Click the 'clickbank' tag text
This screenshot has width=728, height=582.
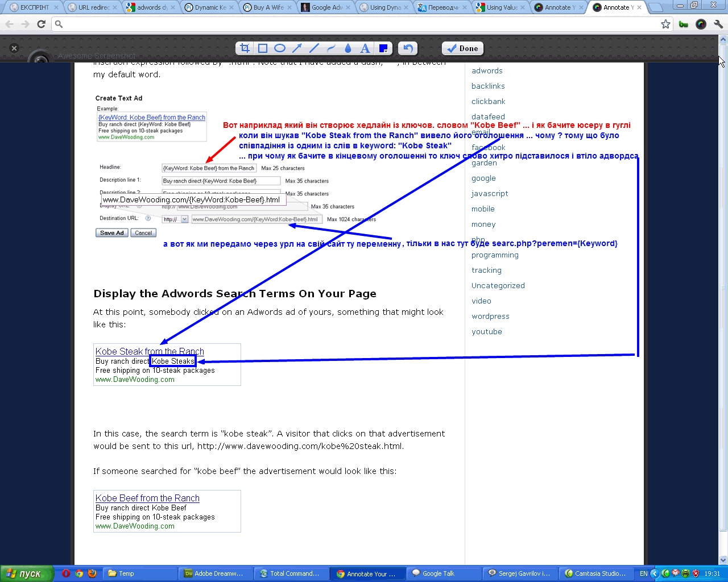pos(489,102)
